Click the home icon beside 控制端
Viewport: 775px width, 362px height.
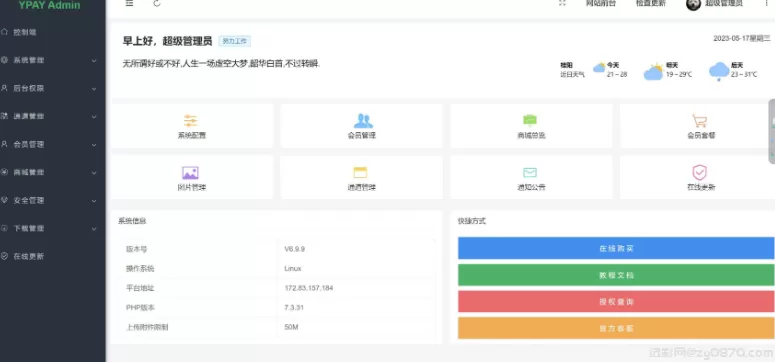point(4,32)
